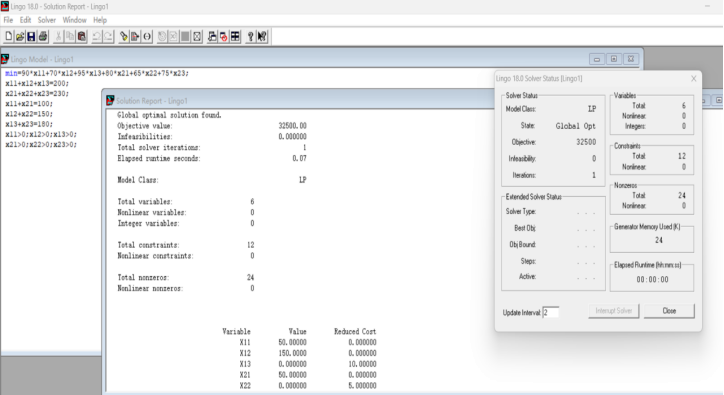Minimize the main Lingo 18.0 window
The image size is (724, 395).
coord(707,6)
